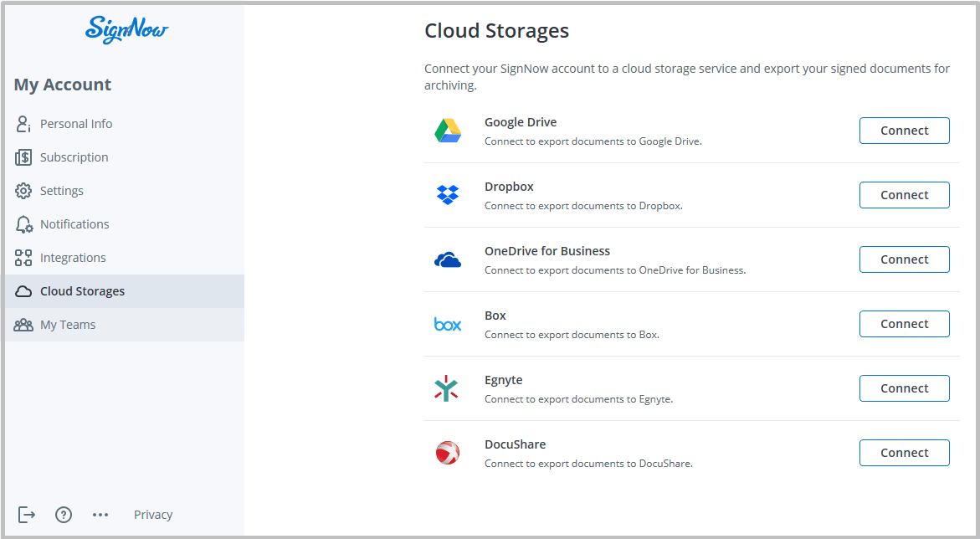The image size is (980, 539).
Task: Click the OneDrive cloud logo
Action: 448,259
